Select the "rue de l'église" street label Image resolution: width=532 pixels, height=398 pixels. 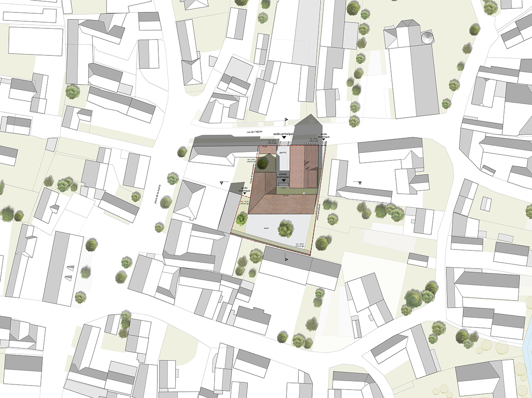pyautogui.click(x=254, y=132)
